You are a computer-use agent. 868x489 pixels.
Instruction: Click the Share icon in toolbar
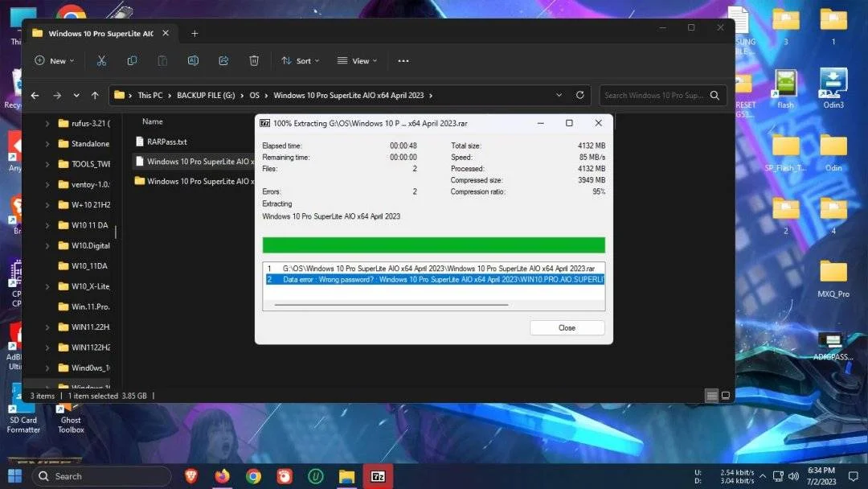223,61
